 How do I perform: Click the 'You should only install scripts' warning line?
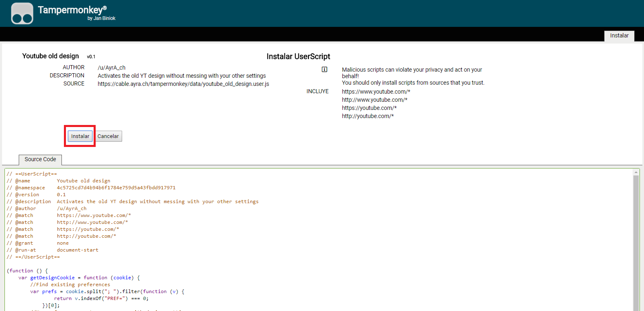tap(413, 83)
